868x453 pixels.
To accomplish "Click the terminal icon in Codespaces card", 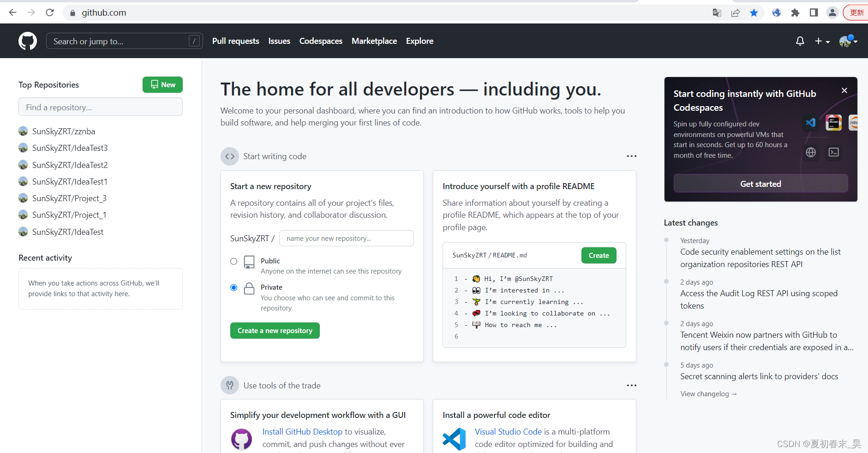I will 834,152.
